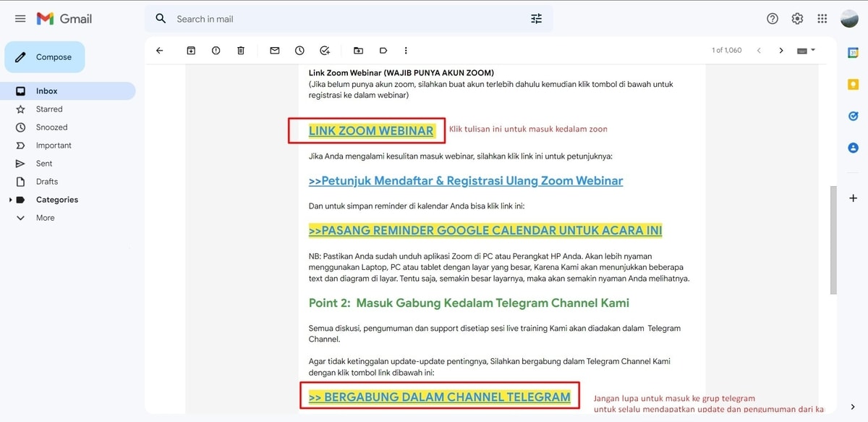The image size is (868, 422).
Task: Hide the side panel arrow
Action: 853,407
